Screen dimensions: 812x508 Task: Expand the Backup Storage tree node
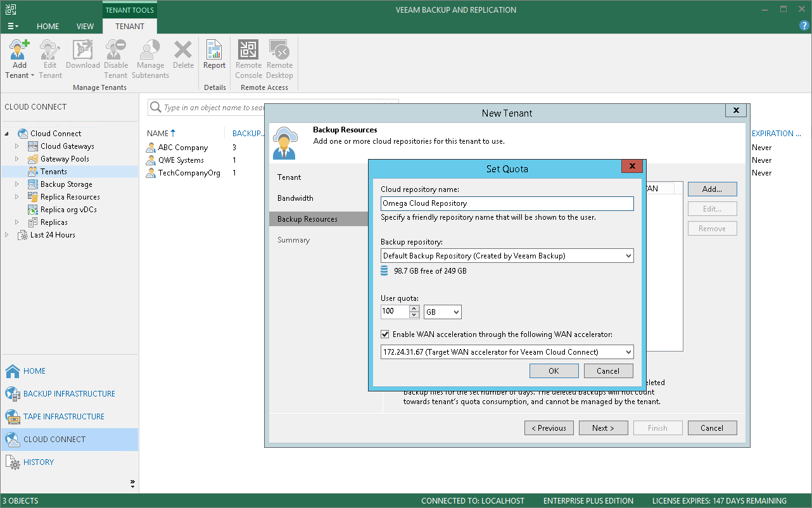point(17,184)
